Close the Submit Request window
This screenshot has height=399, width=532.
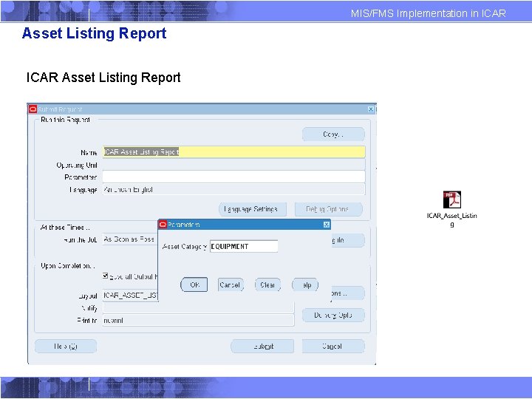click(371, 109)
